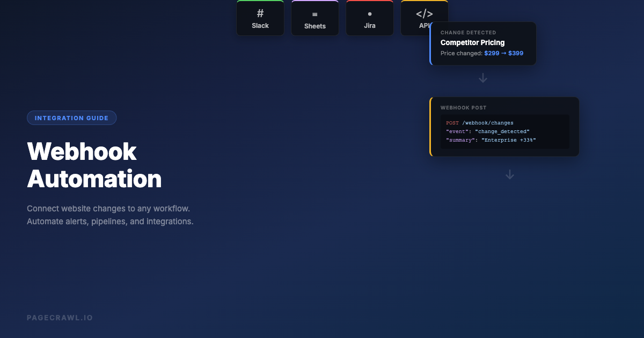Click the Webhook Automation headline
This screenshot has width=644, height=338.
point(94,165)
